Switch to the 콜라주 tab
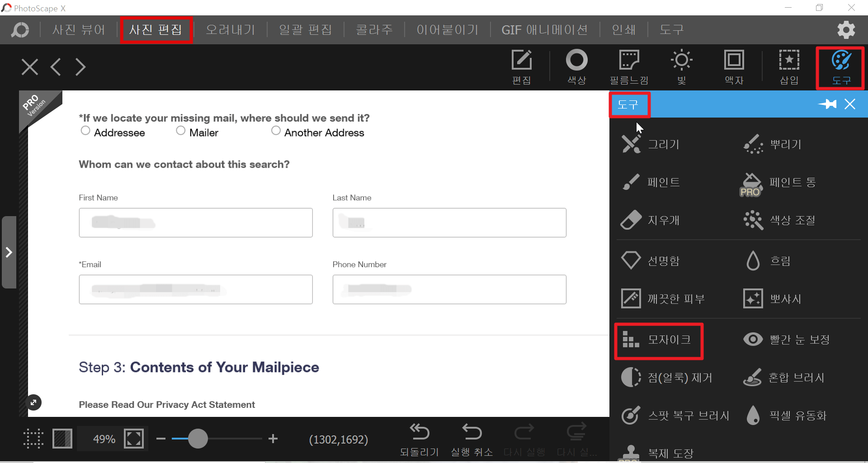 pos(374,30)
